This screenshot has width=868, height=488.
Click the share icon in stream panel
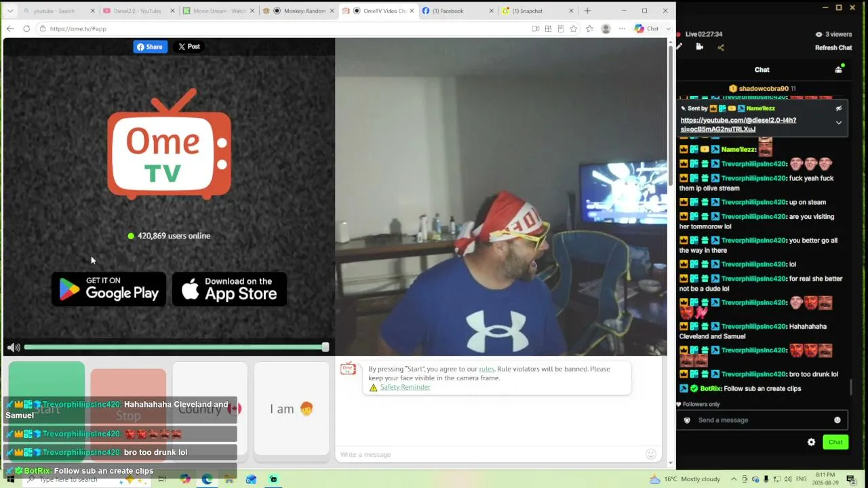click(721, 47)
